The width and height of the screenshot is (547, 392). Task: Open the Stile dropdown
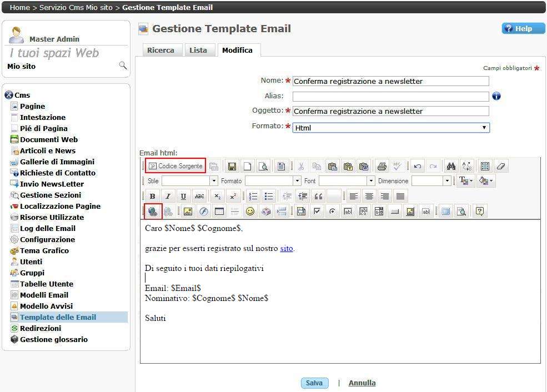[x=213, y=181]
